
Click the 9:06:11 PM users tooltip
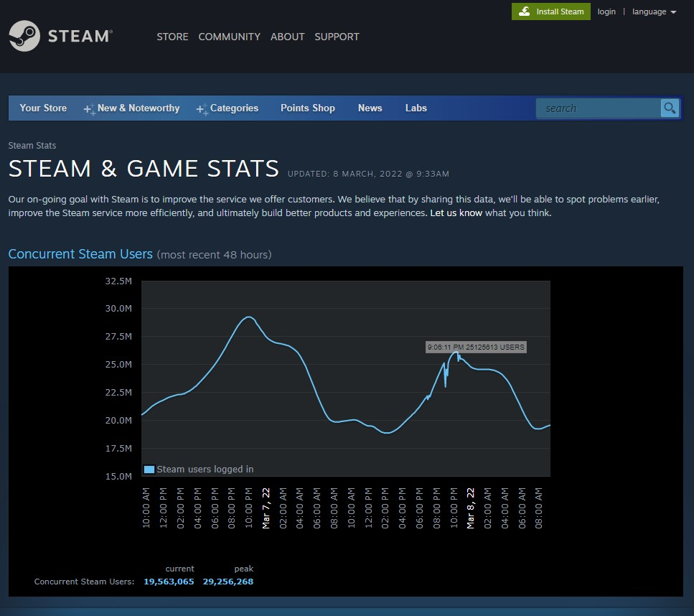(x=476, y=347)
